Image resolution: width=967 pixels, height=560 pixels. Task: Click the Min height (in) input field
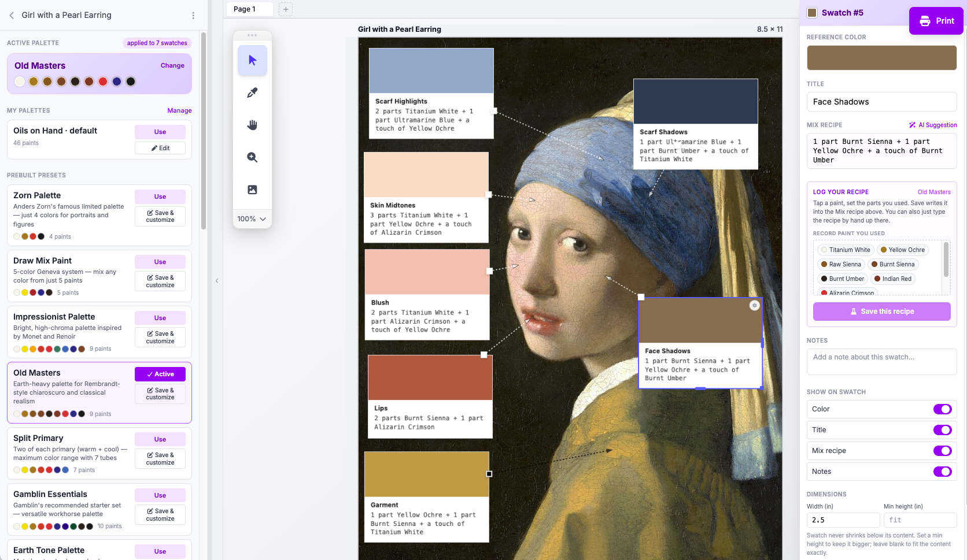920,520
